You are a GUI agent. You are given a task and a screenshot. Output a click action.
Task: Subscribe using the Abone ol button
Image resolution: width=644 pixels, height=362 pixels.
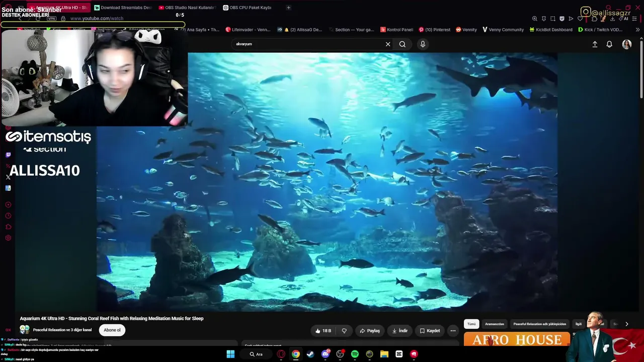click(112, 330)
